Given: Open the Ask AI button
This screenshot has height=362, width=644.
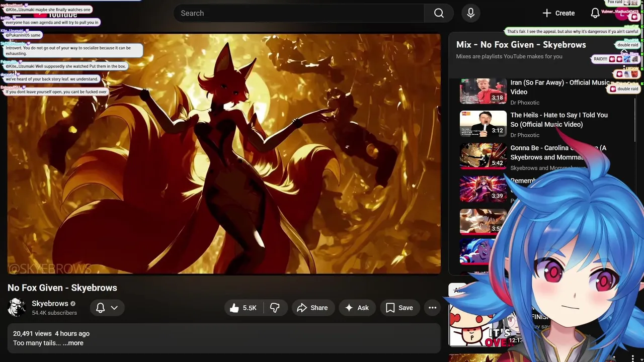Looking at the screenshot, I should tap(357, 308).
